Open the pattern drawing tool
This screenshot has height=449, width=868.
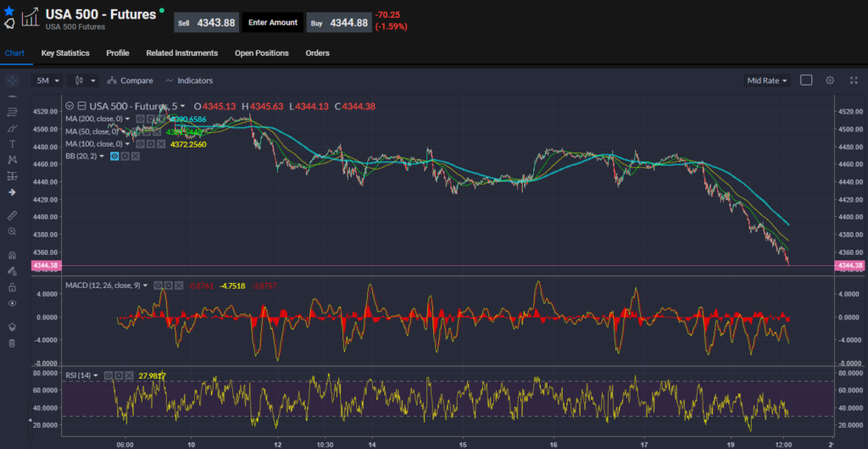pos(12,160)
